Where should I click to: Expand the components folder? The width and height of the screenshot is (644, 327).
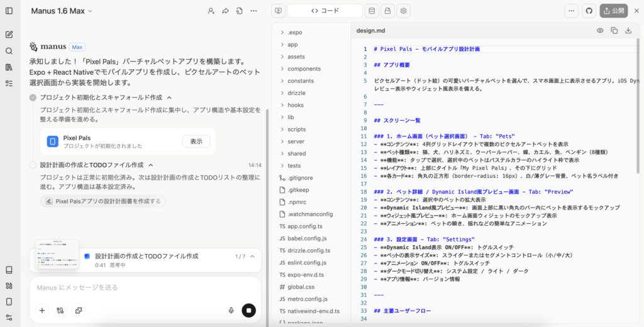tap(304, 69)
